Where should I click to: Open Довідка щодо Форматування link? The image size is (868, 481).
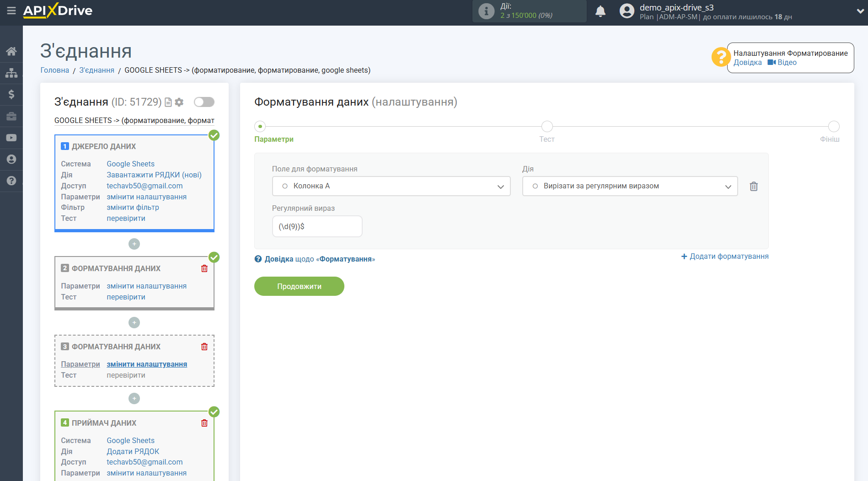point(315,259)
